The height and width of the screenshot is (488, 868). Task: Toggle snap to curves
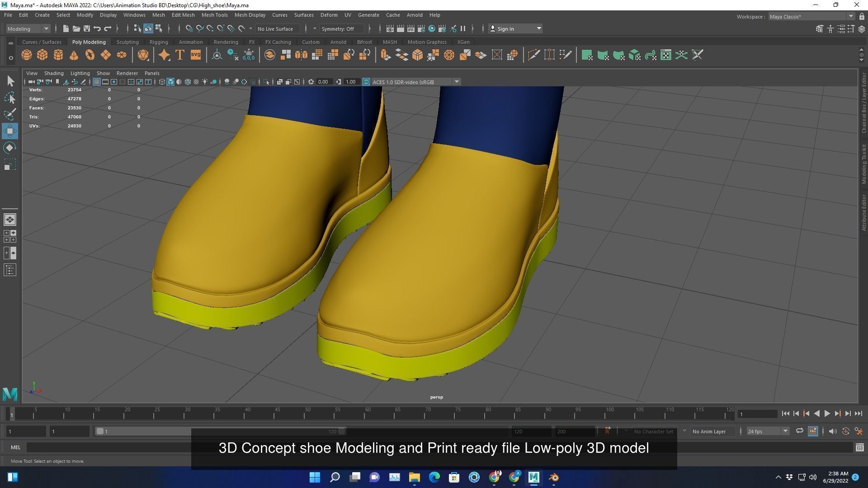click(x=200, y=28)
